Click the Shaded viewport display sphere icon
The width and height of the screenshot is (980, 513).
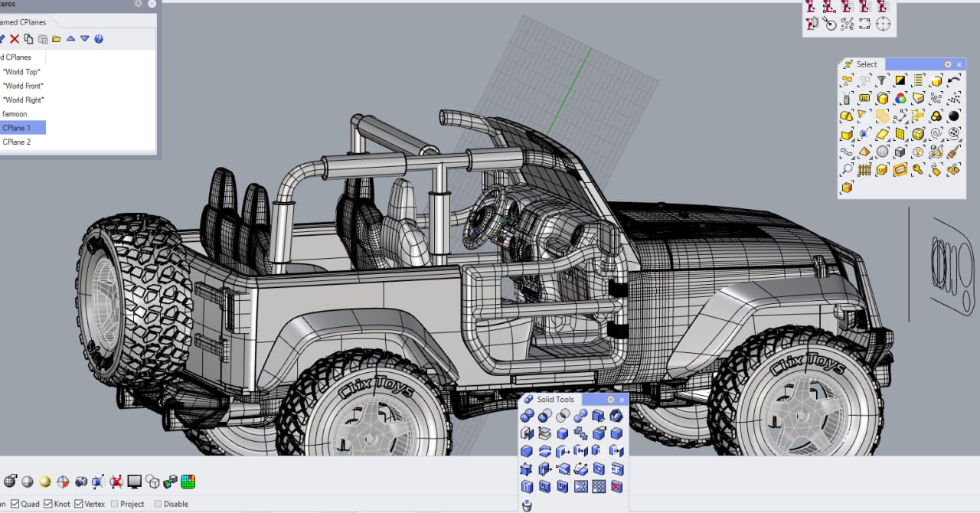coord(28,482)
